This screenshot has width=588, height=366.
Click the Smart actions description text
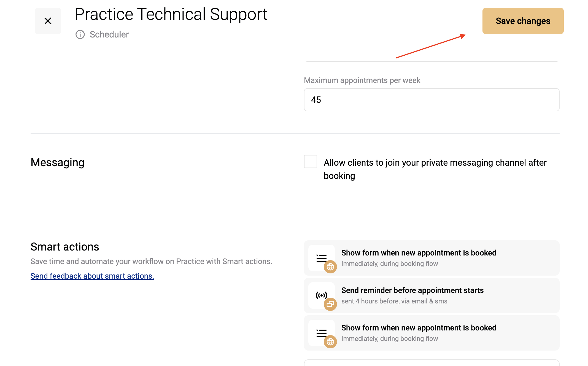(152, 261)
